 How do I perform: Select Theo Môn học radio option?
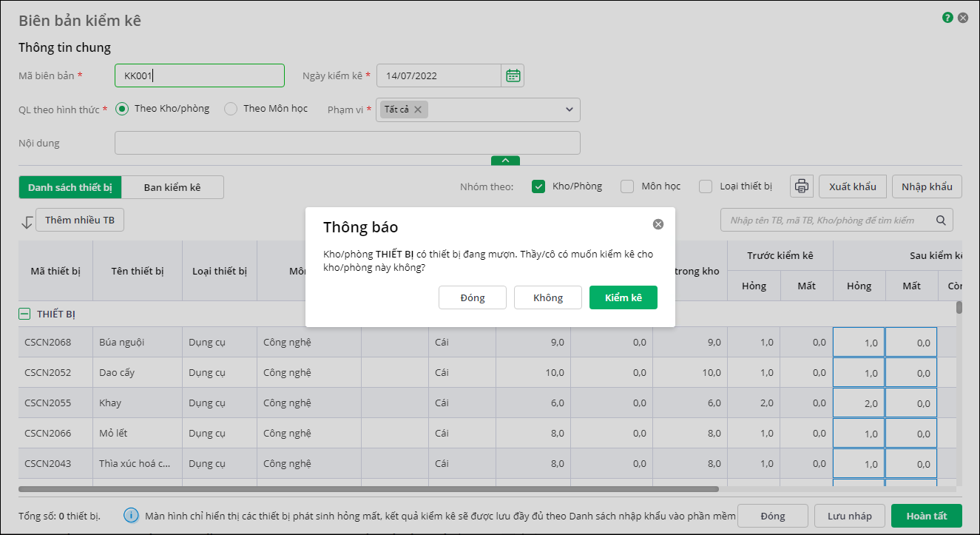231,109
